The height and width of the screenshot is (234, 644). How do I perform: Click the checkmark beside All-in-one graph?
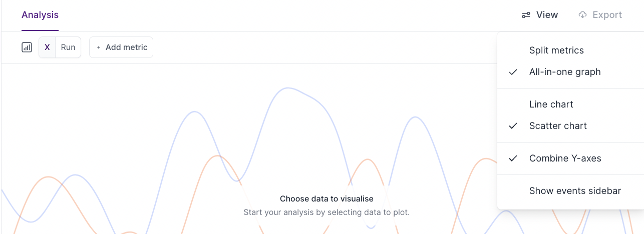[513, 72]
